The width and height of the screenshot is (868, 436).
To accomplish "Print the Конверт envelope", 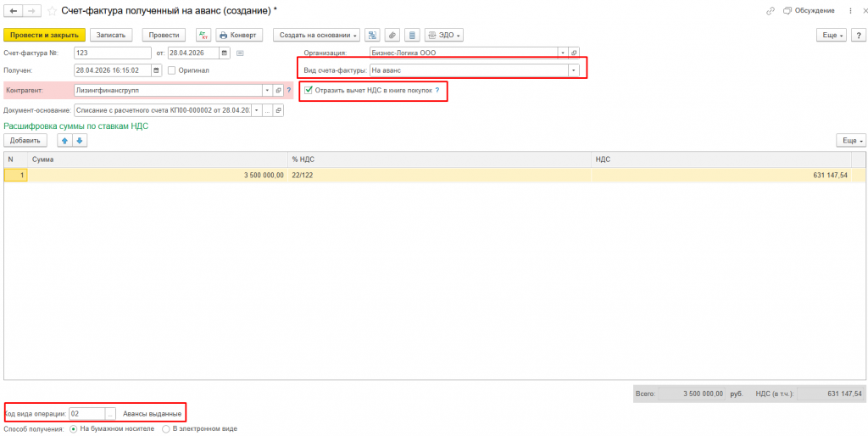I will pyautogui.click(x=238, y=35).
